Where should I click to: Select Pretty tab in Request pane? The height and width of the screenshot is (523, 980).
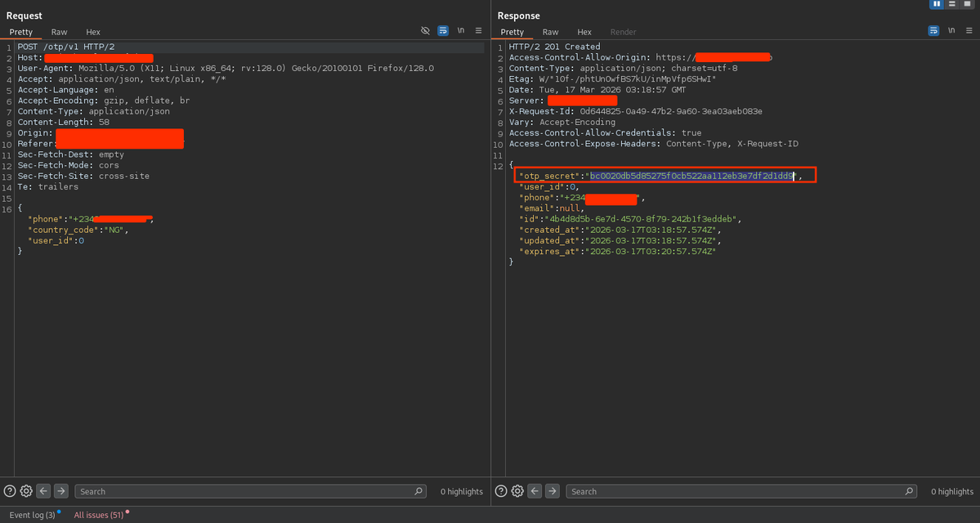pos(20,32)
